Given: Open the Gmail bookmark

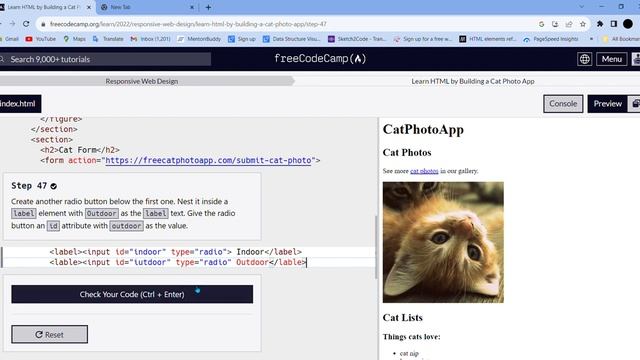Looking at the screenshot, I should click(9, 39).
